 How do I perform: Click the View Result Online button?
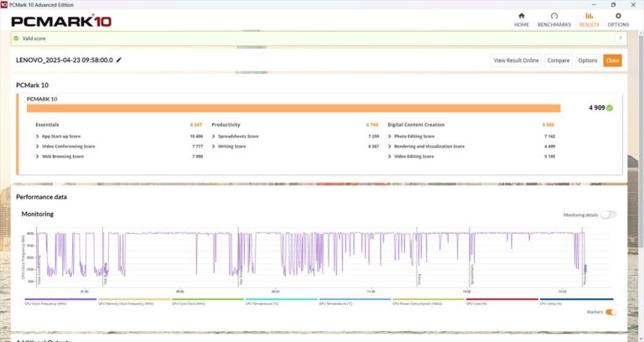pos(516,60)
